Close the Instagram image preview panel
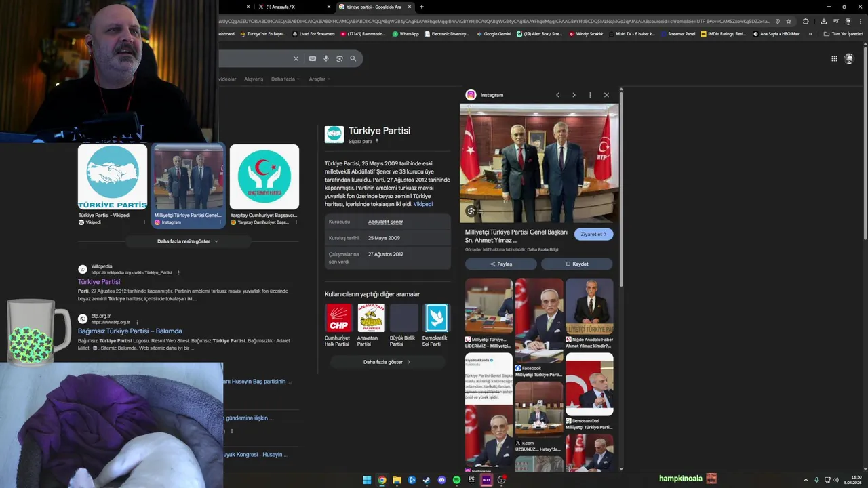868x488 pixels. click(x=606, y=95)
